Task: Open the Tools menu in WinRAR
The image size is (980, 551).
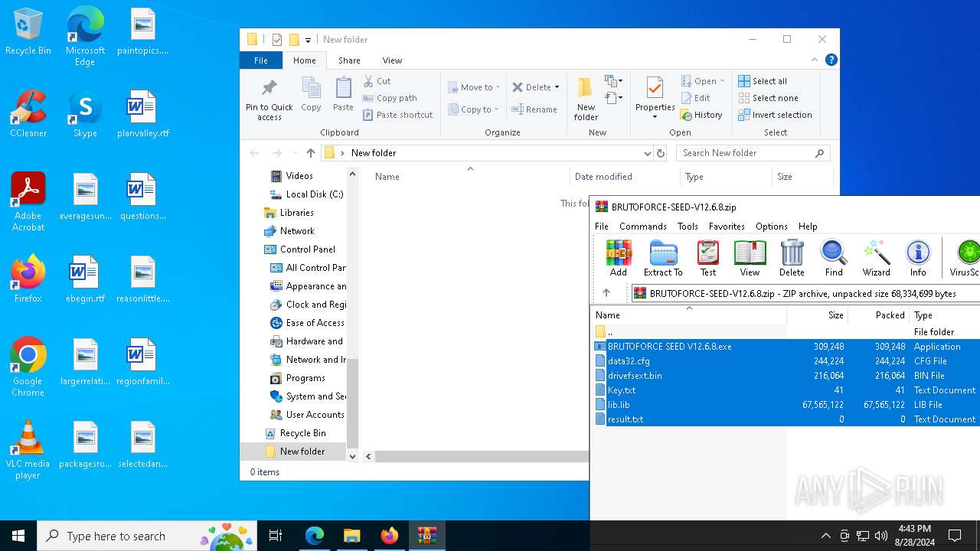Action: (688, 227)
